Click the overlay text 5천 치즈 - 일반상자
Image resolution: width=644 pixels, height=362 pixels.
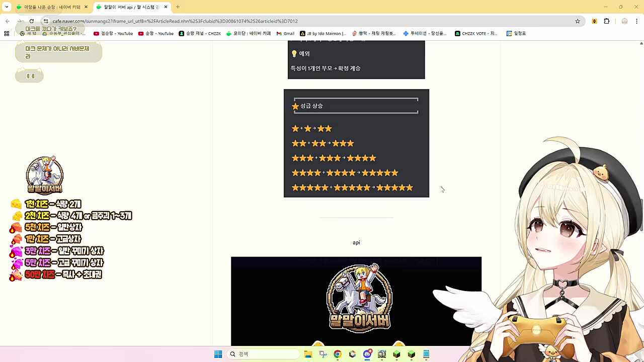pos(53,227)
